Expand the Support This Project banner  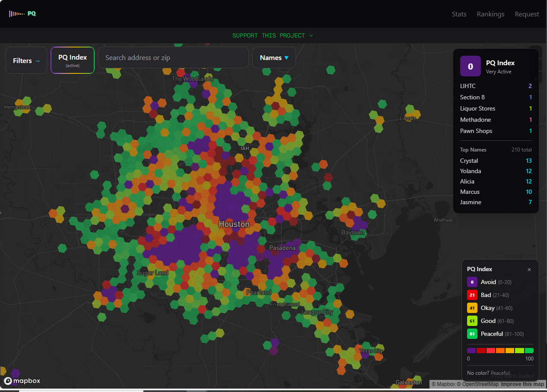pyautogui.click(x=273, y=35)
